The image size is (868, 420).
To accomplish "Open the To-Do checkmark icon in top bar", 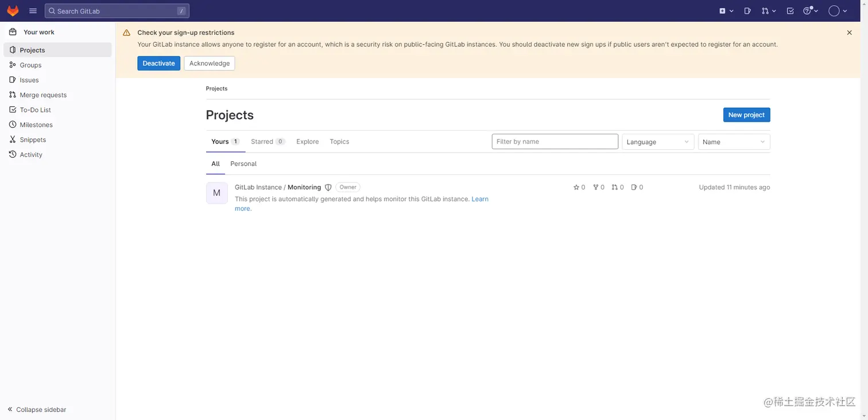I will [x=790, y=11].
